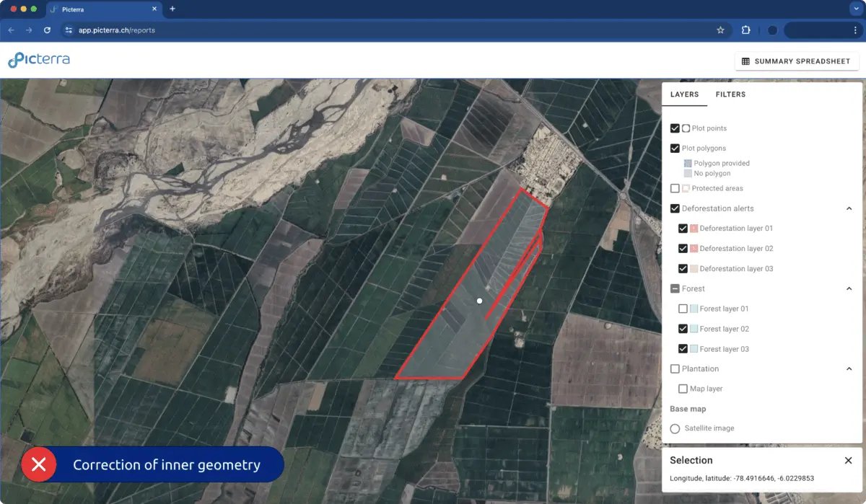Click the Polygon provided legend swatch
This screenshot has height=504, width=866.
tap(688, 164)
